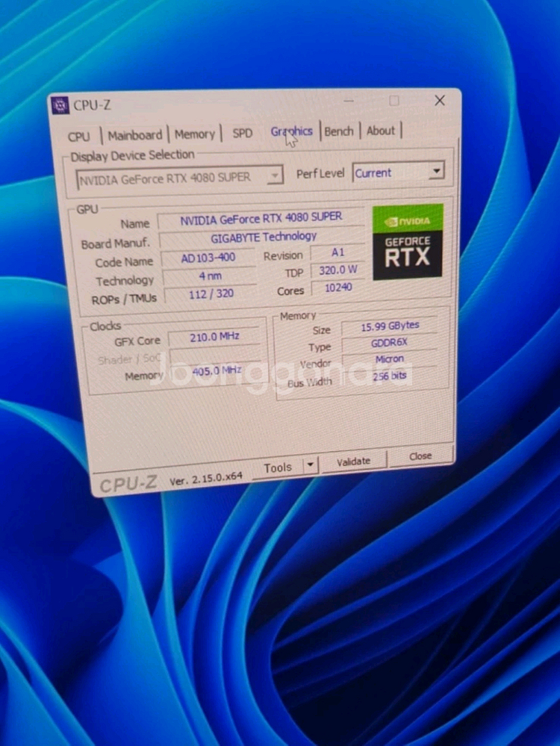
Task: Click the 4 nm technology value
Action: point(210,276)
